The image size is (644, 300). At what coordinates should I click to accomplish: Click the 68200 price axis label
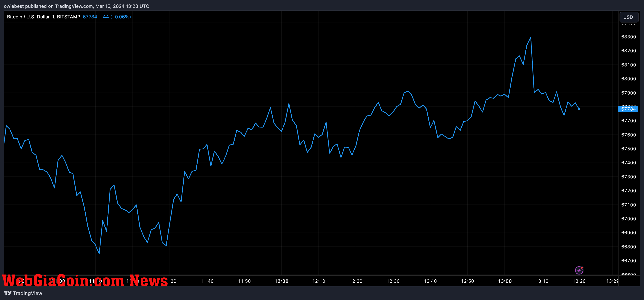pyautogui.click(x=629, y=51)
